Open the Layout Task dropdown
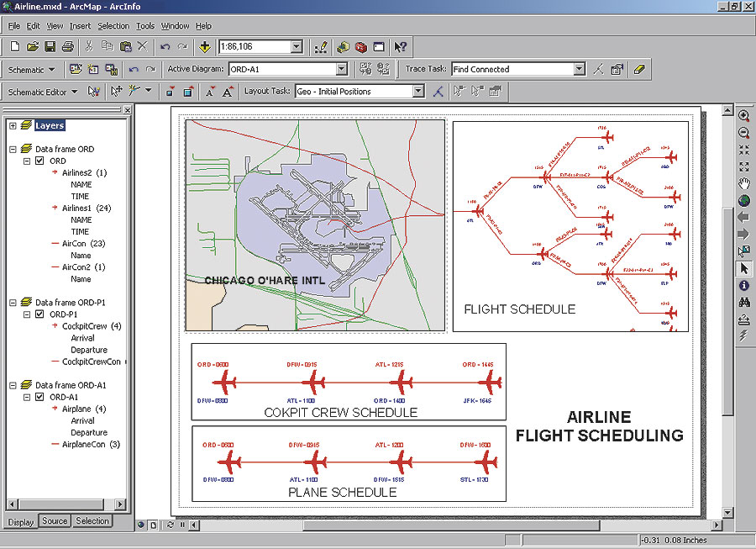This screenshot has height=549, width=756. [417, 92]
